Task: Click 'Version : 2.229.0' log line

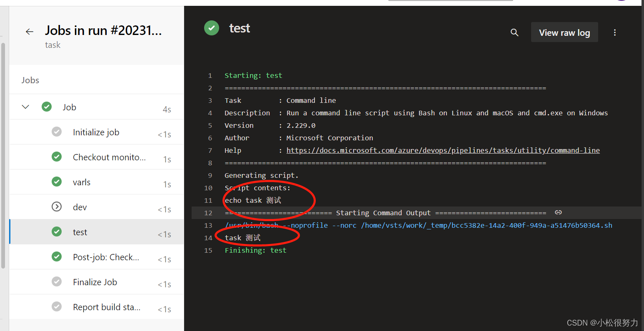Action: coord(270,125)
